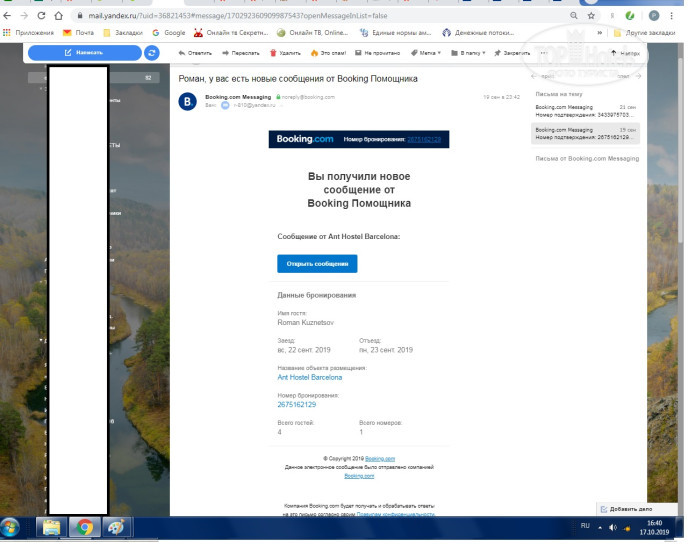Click the Booking.com logo in email header
This screenshot has height=550, width=688.
306,140
